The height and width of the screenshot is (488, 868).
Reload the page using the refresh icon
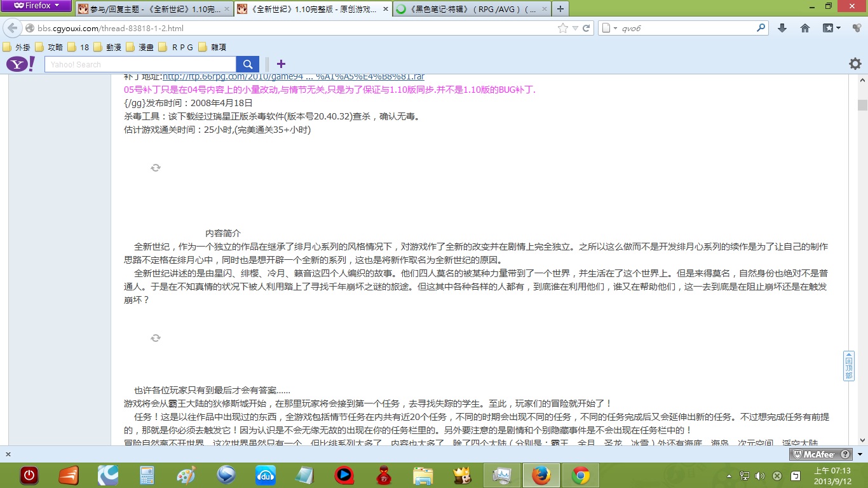tap(586, 29)
